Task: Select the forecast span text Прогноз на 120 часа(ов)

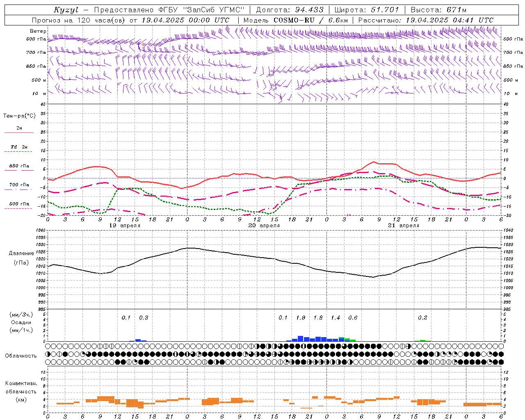Action: 79,20
